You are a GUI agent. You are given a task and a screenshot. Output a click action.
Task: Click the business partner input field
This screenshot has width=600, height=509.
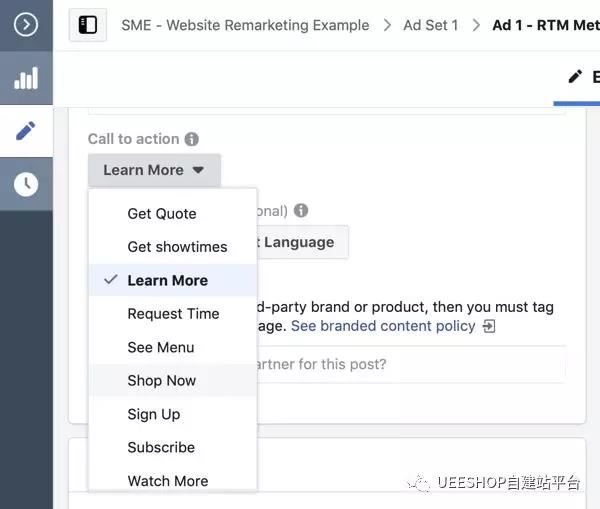click(x=410, y=364)
